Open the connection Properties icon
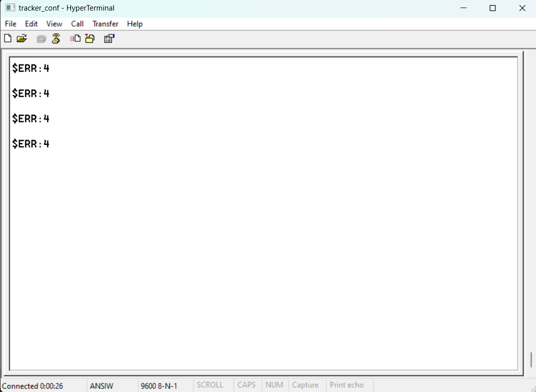The height and width of the screenshot is (392, 536). click(109, 38)
